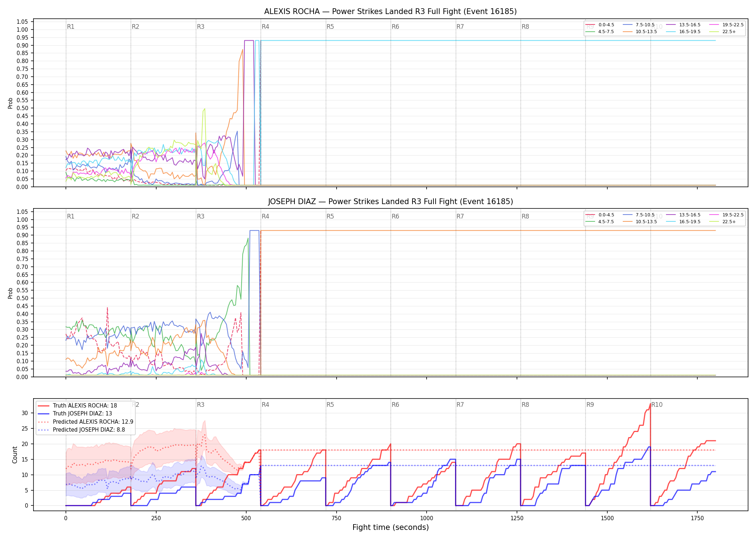The image size is (756, 540).
Task: Click the R6 round label in the ALEXIS ROCHA chart
Action: tap(395, 27)
